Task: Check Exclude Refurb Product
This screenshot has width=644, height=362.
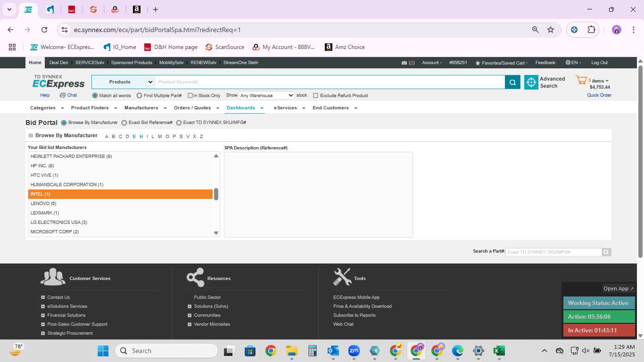Action: 316,96
